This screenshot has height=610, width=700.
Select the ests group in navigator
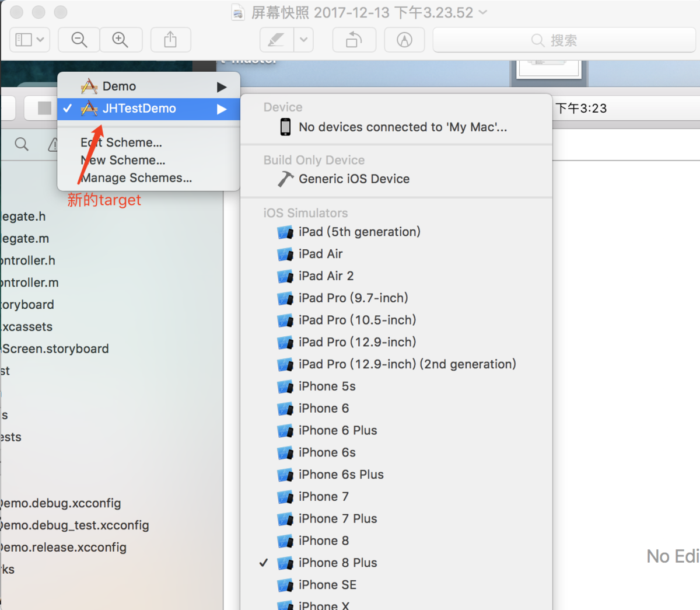pos(11,437)
